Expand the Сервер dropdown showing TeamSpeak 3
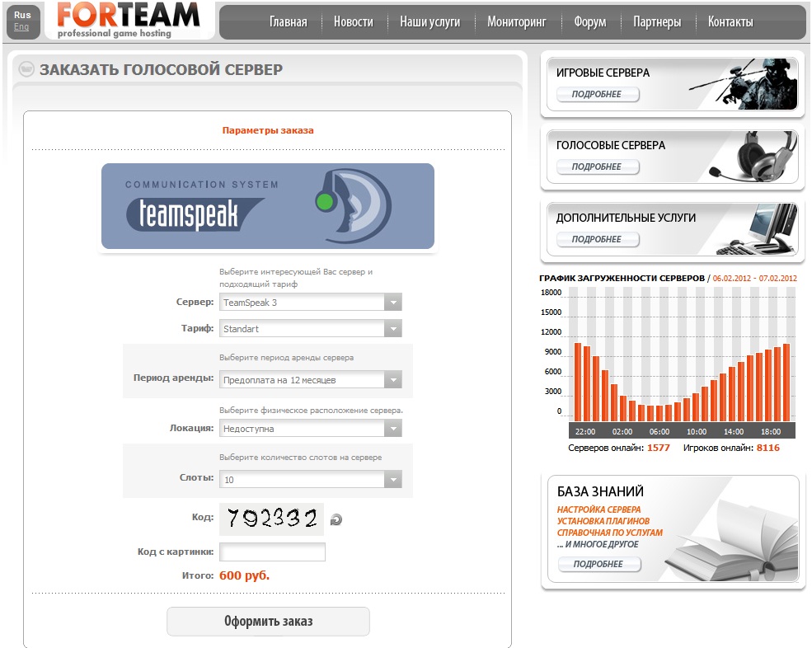Viewport: 812px width, 648px height. [311, 302]
